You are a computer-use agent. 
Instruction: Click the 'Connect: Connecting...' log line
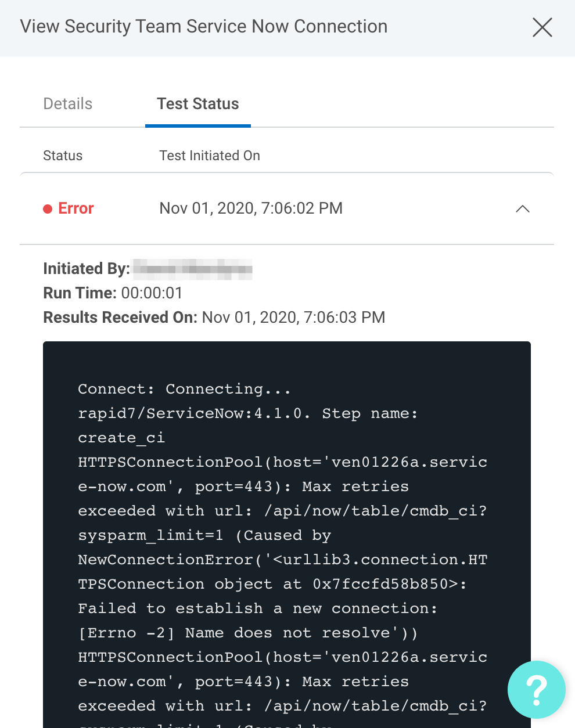(184, 389)
